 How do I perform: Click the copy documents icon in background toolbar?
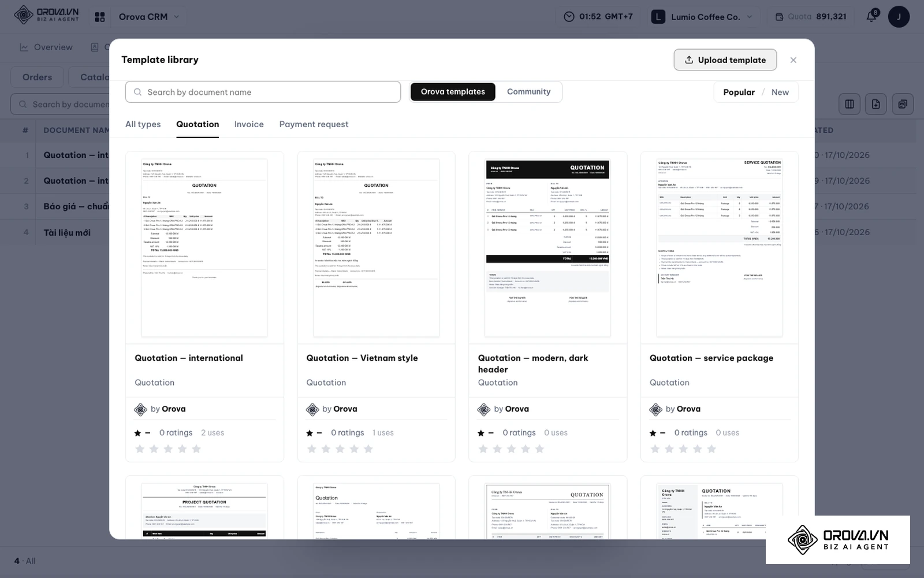[x=903, y=104]
